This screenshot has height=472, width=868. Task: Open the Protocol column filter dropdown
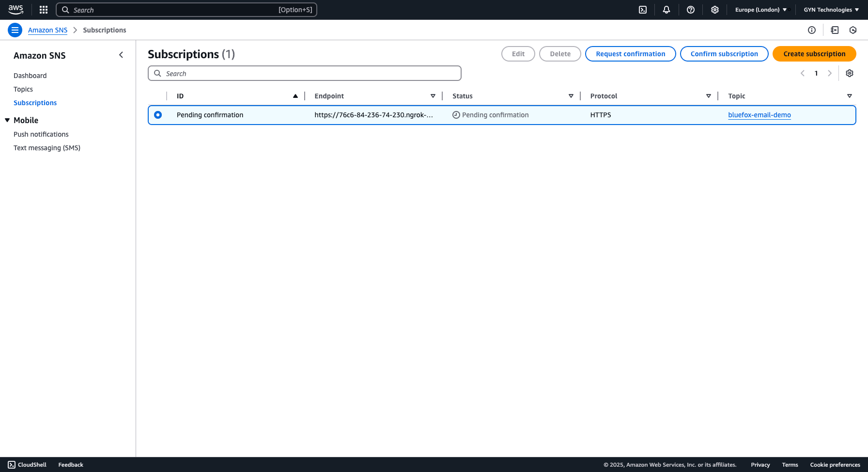(x=709, y=96)
